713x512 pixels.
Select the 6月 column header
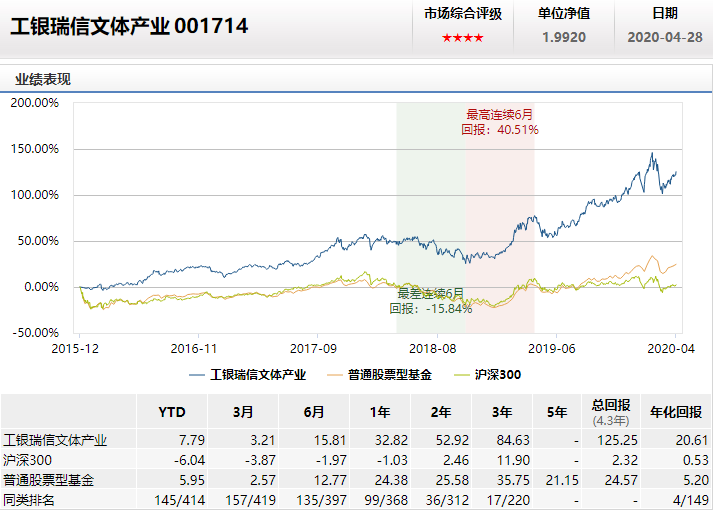[314, 412]
